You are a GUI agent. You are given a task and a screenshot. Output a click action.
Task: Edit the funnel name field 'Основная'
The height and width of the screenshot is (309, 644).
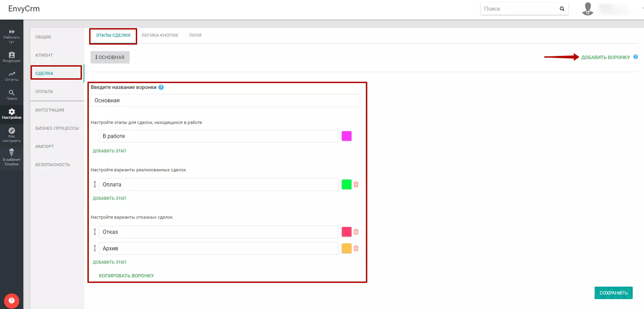point(225,101)
